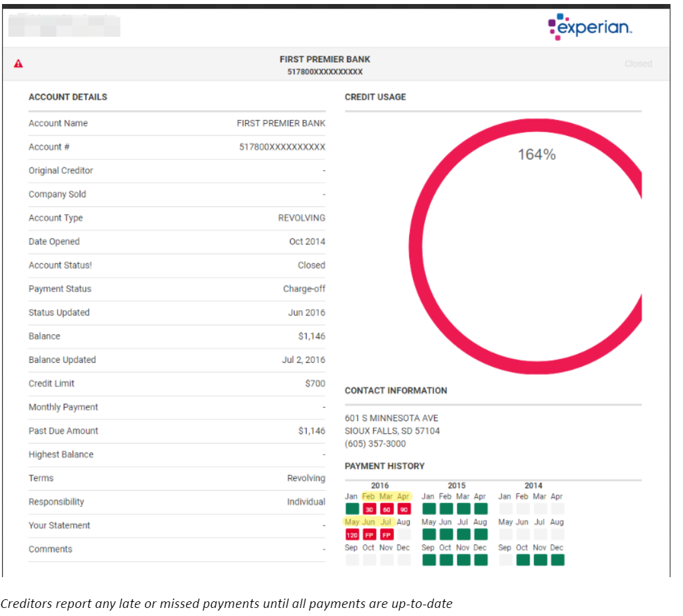The image size is (683, 616).
Task: Click the empty gray square for Aug 2016
Action: tap(404, 534)
